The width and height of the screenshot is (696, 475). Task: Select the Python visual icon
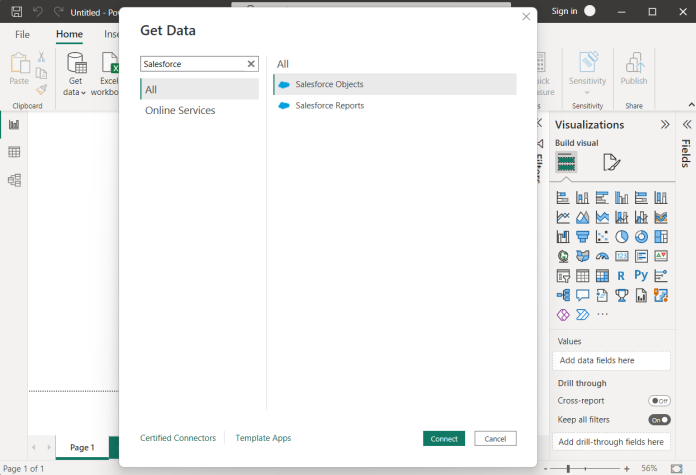(641, 275)
